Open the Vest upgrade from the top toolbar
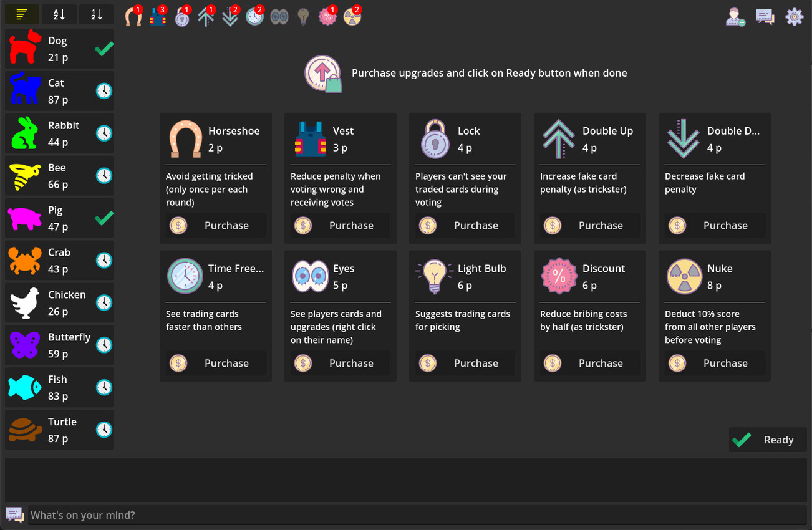Image resolution: width=812 pixels, height=530 pixels. point(158,16)
